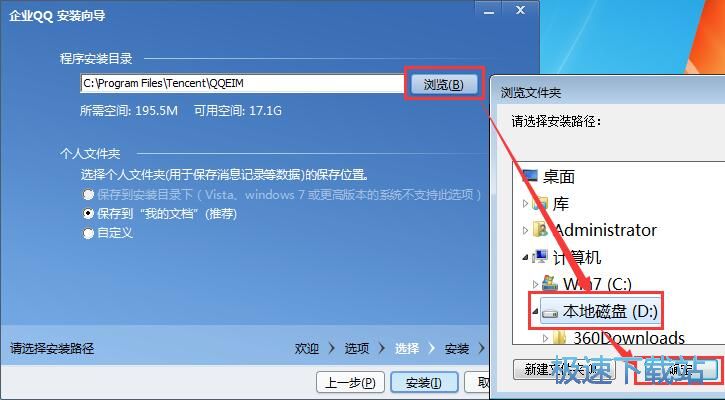Click 浏览文件夹 dialog title
Viewport: 725px width, 400px height.
531,92
